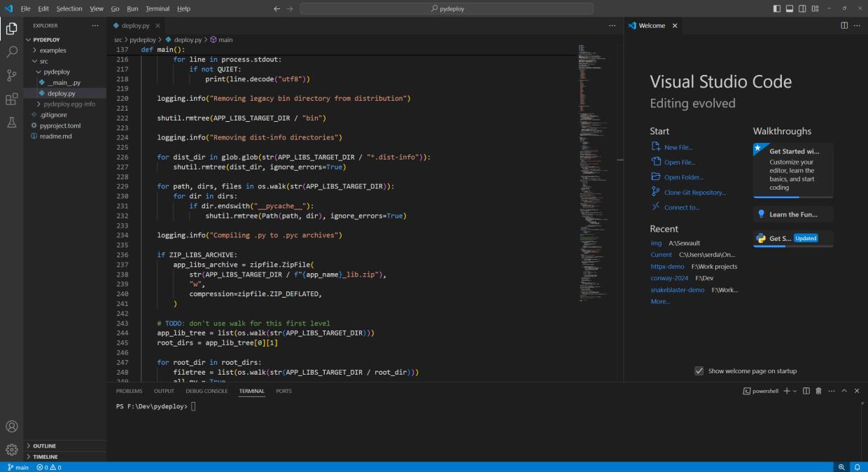Click the notifications bell in status bar
Screen dimensions: 868x472
[x=857, y=467]
